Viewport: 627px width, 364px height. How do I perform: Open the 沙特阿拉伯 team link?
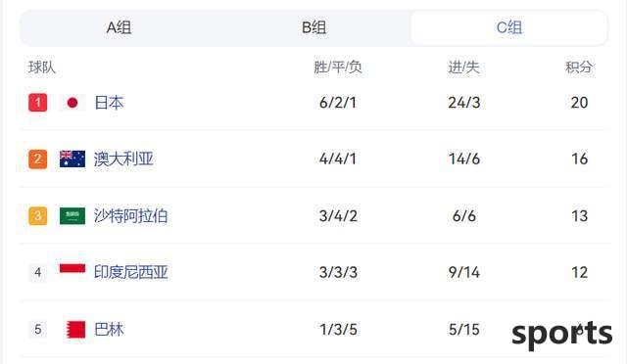pyautogui.click(x=130, y=216)
